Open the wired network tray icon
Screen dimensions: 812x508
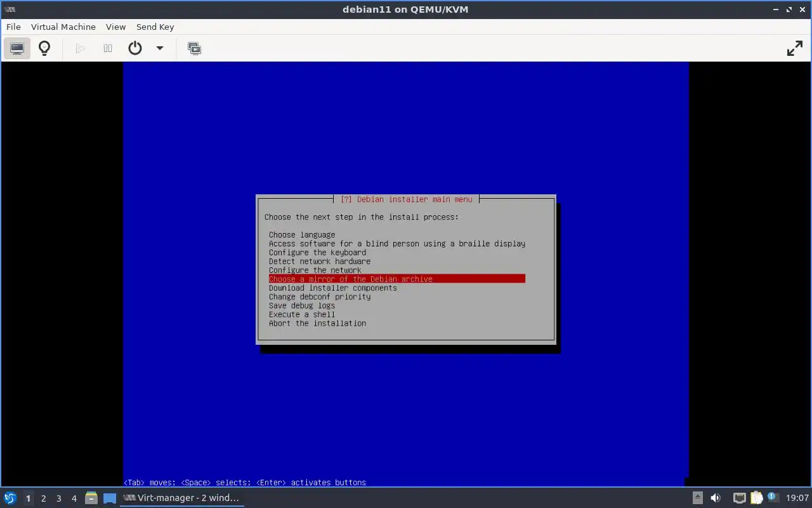pyautogui.click(x=739, y=498)
